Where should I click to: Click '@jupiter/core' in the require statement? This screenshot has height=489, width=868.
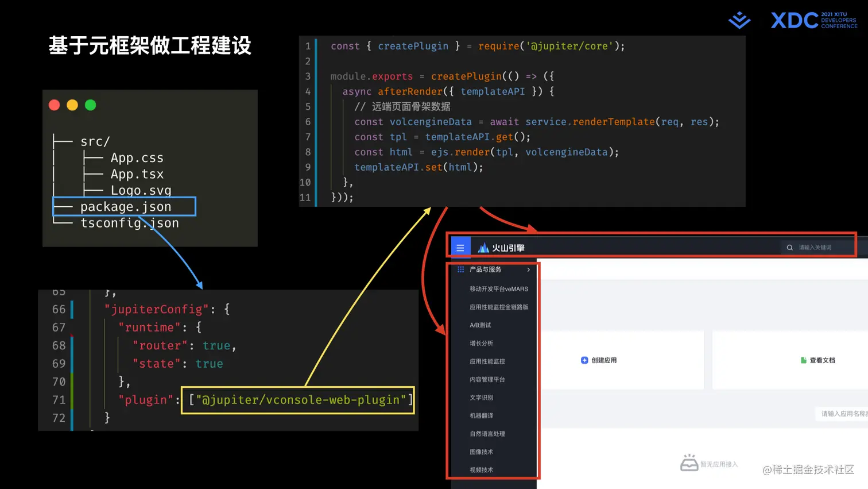pyautogui.click(x=569, y=46)
